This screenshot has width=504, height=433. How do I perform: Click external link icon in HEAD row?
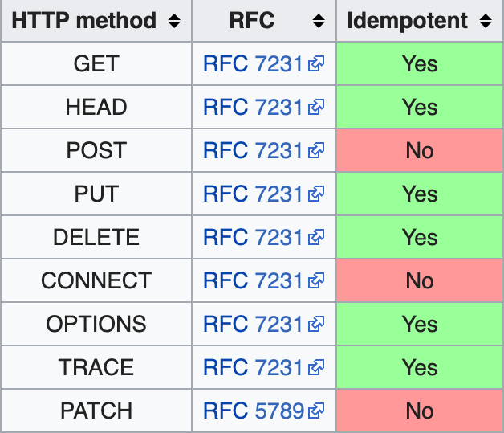(316, 108)
